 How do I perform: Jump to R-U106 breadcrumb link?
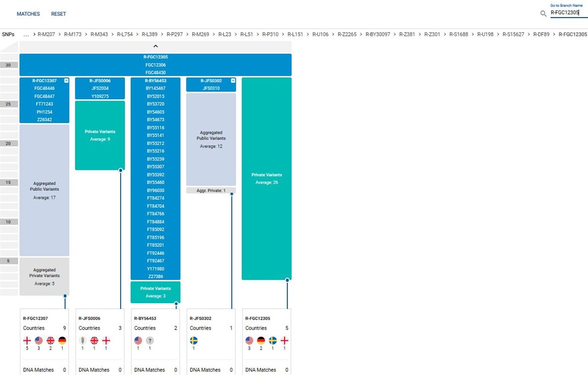320,34
